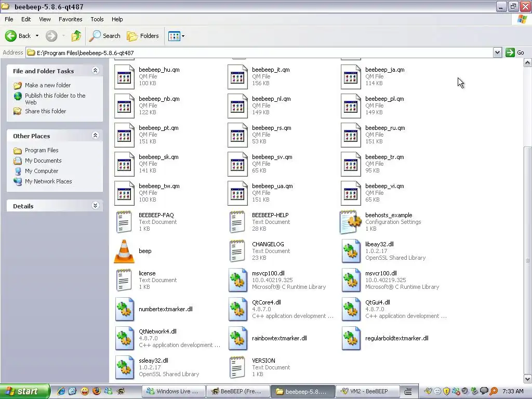Click the Back button

18,36
